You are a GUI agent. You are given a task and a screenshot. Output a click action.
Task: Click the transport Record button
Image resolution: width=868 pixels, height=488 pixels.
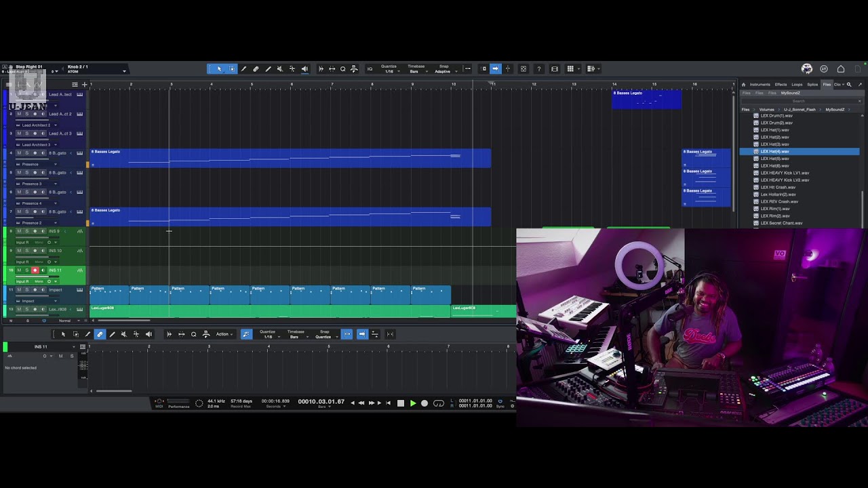pyautogui.click(x=425, y=403)
